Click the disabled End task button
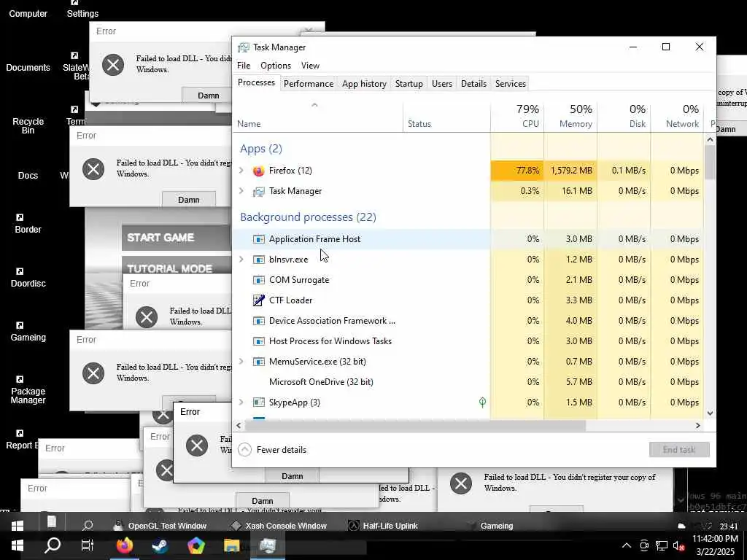Image resolution: width=747 pixels, height=560 pixels. coord(679,449)
